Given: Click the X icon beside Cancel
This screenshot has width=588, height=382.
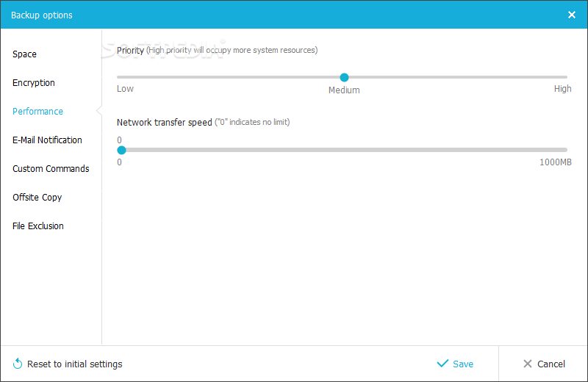Looking at the screenshot, I should [528, 364].
